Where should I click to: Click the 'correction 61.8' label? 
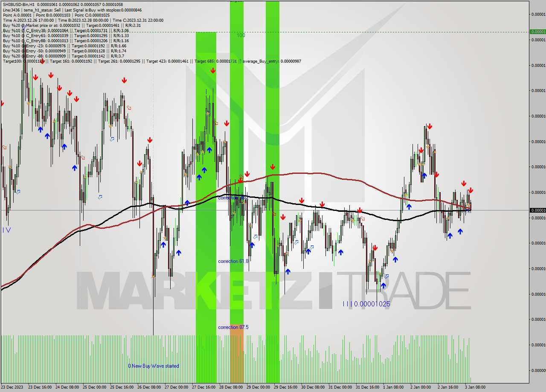(233, 261)
